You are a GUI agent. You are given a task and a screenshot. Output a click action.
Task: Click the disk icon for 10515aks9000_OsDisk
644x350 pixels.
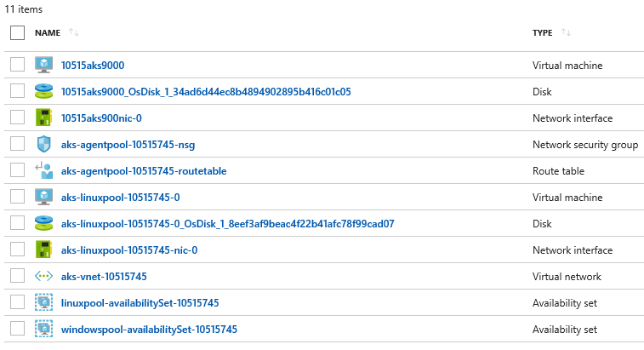[43, 91]
